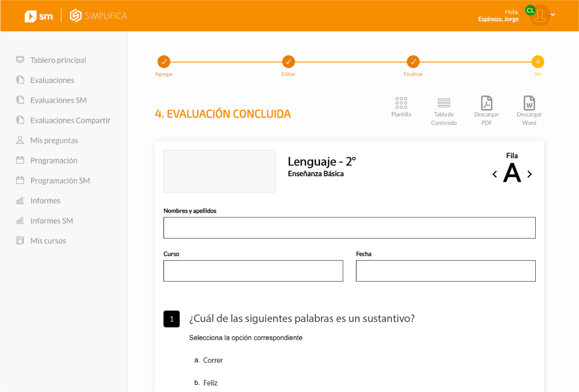This screenshot has height=392, width=579.
Task: Click the Agregar step label
Action: pyautogui.click(x=164, y=74)
